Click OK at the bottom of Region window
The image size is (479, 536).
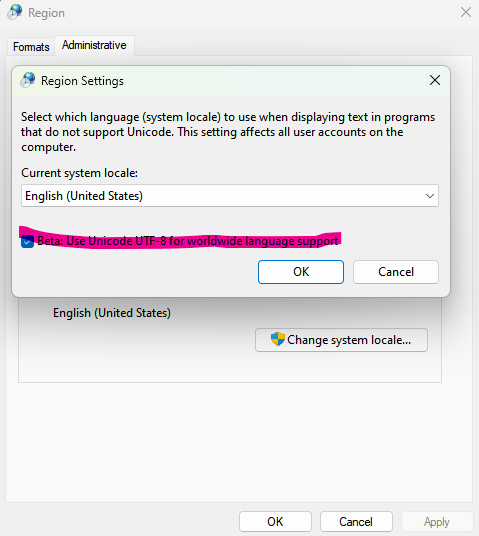[275, 522]
